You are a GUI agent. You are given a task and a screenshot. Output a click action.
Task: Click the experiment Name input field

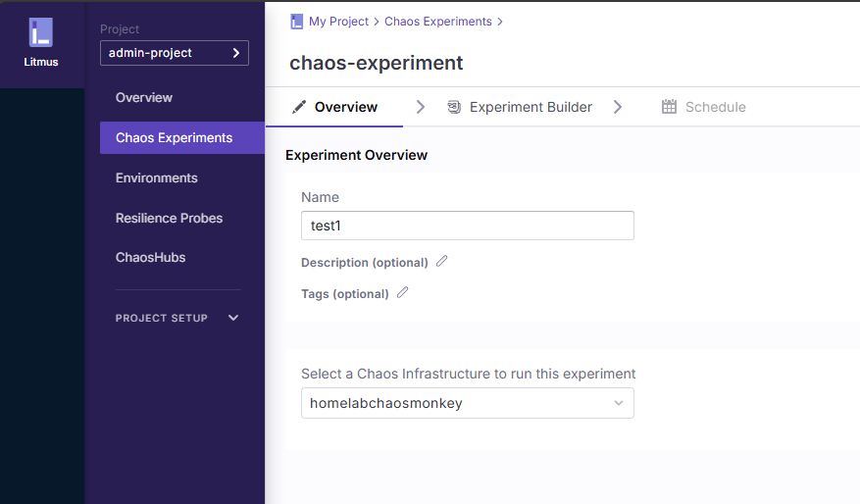tap(467, 226)
